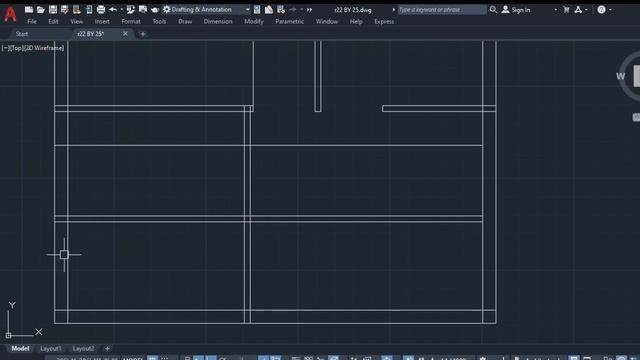Click the Undo arrow icon
The height and width of the screenshot is (360, 640).
113,9
